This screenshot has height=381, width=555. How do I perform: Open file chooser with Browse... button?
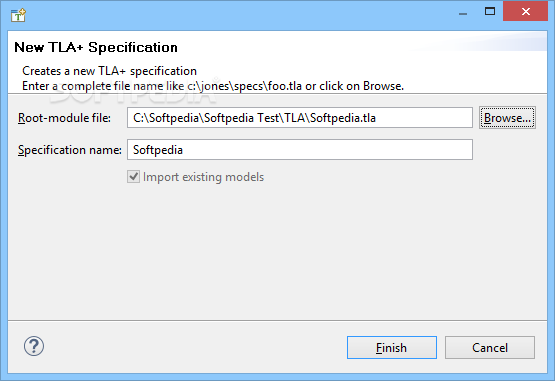[x=507, y=118]
